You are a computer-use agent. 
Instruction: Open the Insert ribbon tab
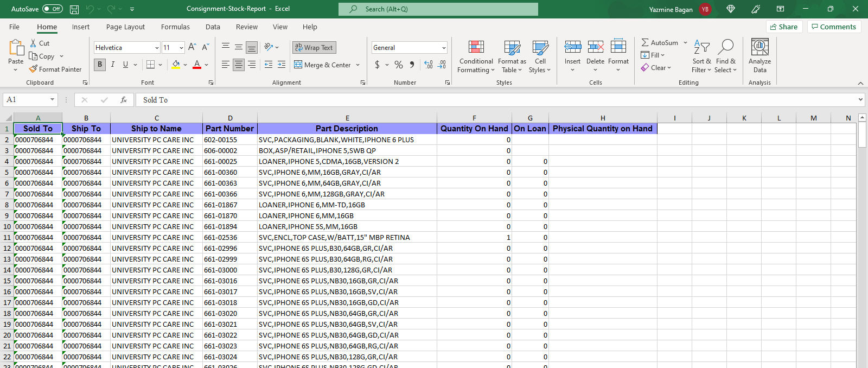pos(81,27)
